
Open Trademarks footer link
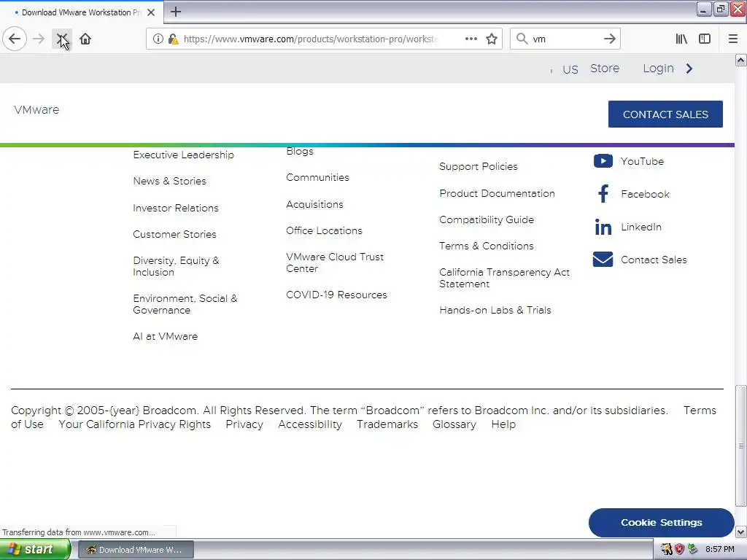pyautogui.click(x=387, y=424)
